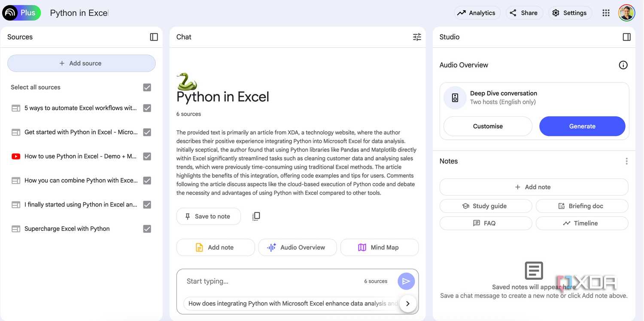The height and width of the screenshot is (321, 644).
Task: Click Save to note button
Action: coord(209,217)
